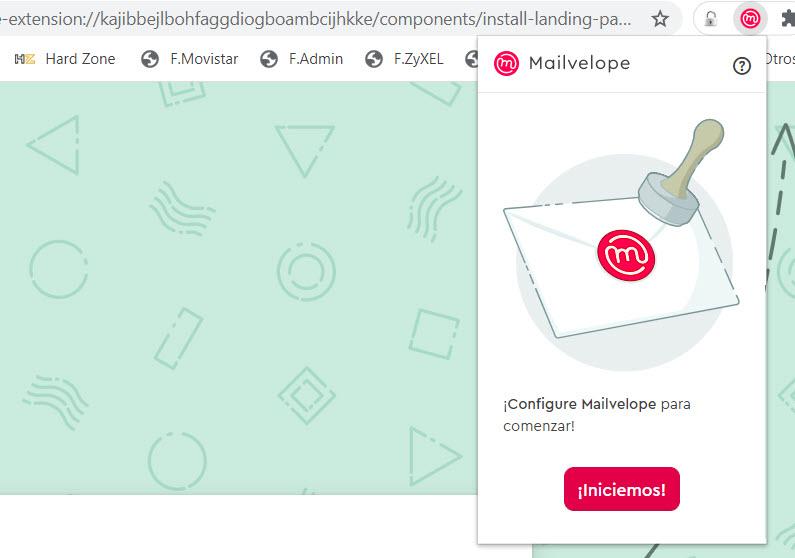Screen dimensions: 795x558
Task: Open the padlock extension icon in toolbar
Action: click(711, 19)
